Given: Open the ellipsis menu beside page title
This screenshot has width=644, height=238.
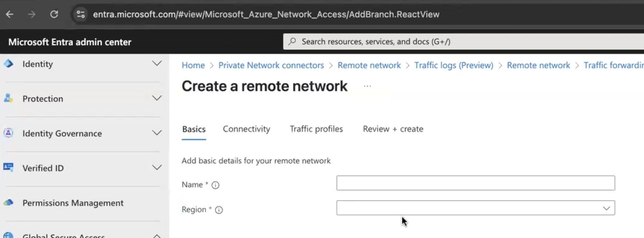Looking at the screenshot, I should [x=367, y=86].
